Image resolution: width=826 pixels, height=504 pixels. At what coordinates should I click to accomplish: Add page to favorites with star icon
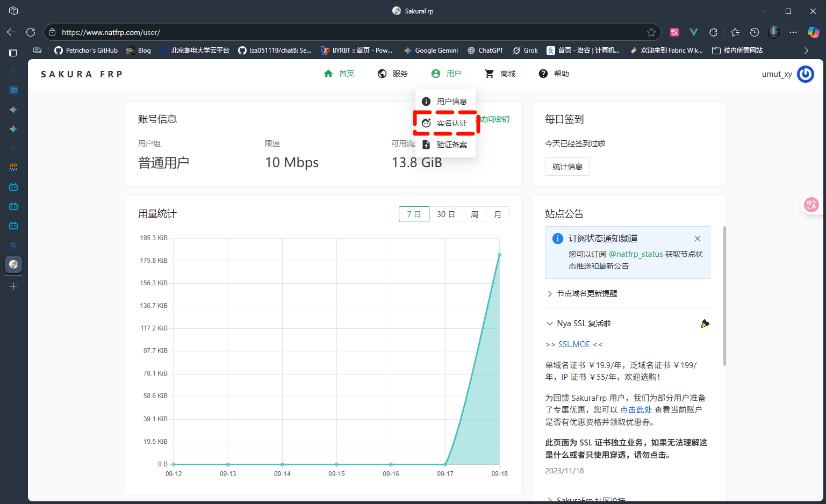[651, 32]
